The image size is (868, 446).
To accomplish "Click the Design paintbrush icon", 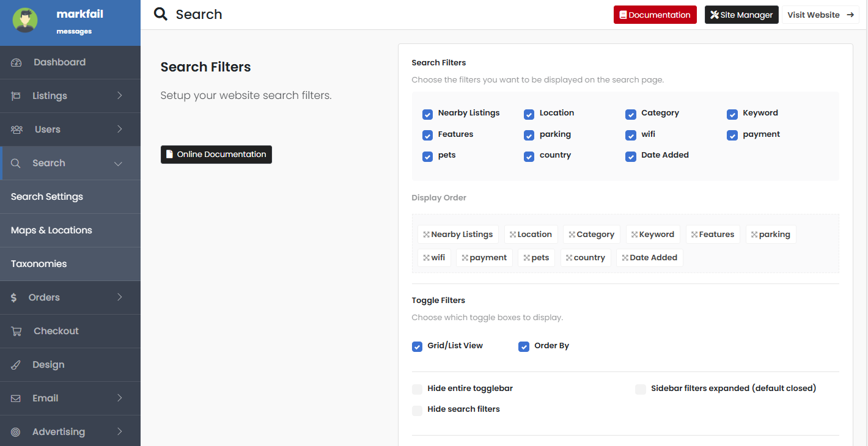I will coord(16,365).
